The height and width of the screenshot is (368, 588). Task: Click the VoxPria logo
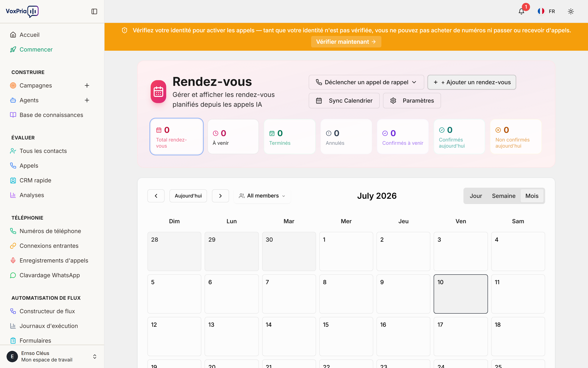(22, 11)
